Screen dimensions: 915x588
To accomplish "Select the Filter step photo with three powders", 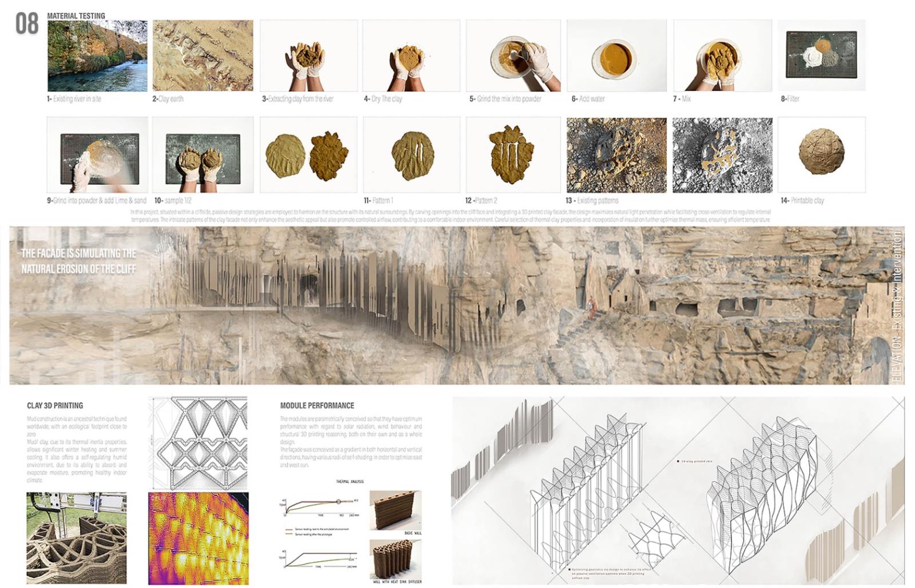I will pos(822,56).
